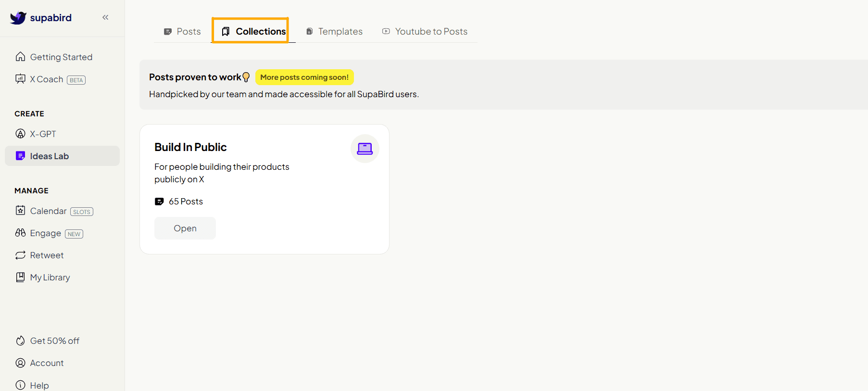Click the X-GPT circle icon
The width and height of the screenshot is (868, 391).
tap(20, 134)
